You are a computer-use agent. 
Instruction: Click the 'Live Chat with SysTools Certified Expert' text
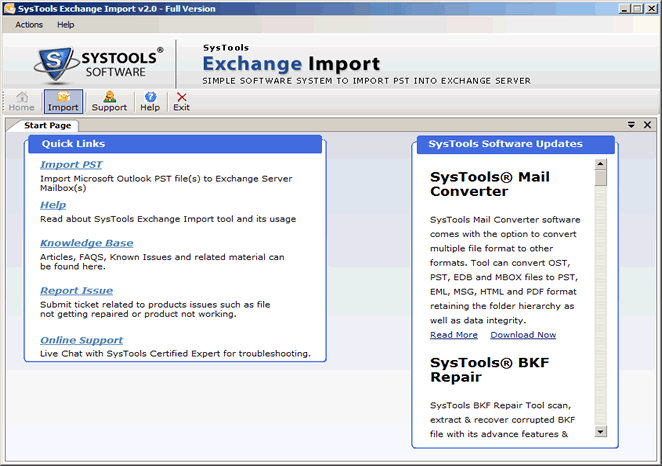coord(175,353)
